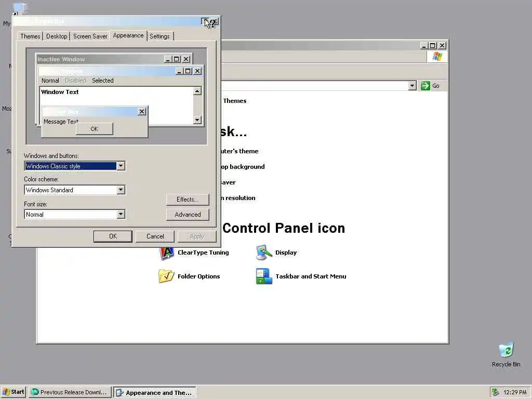Click the preview Message Box OK button
The width and height of the screenshot is (532, 399).
[x=95, y=129]
